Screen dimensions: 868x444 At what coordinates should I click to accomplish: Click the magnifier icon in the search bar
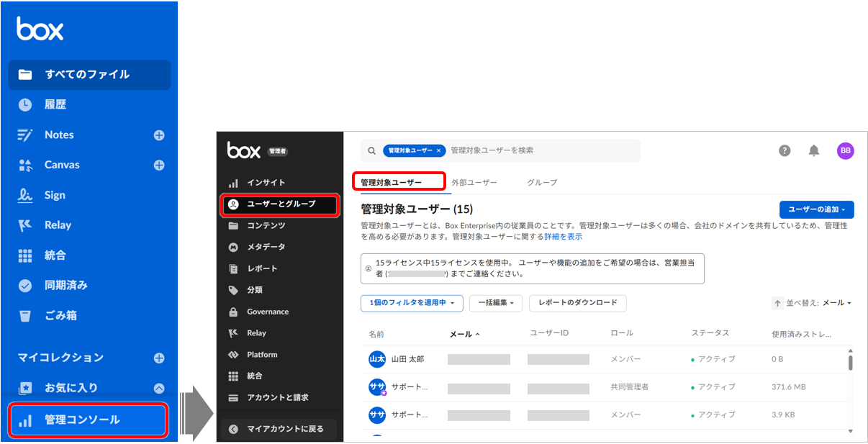371,151
